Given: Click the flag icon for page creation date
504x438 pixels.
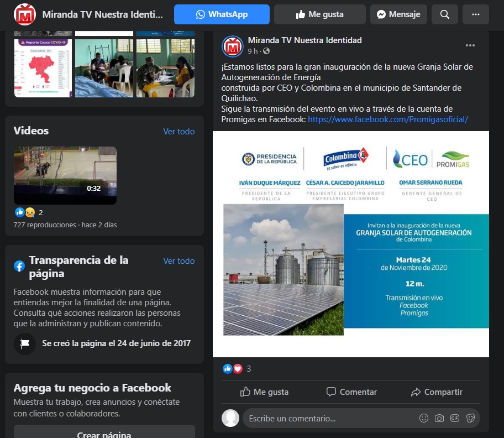Looking at the screenshot, I should click(25, 344).
